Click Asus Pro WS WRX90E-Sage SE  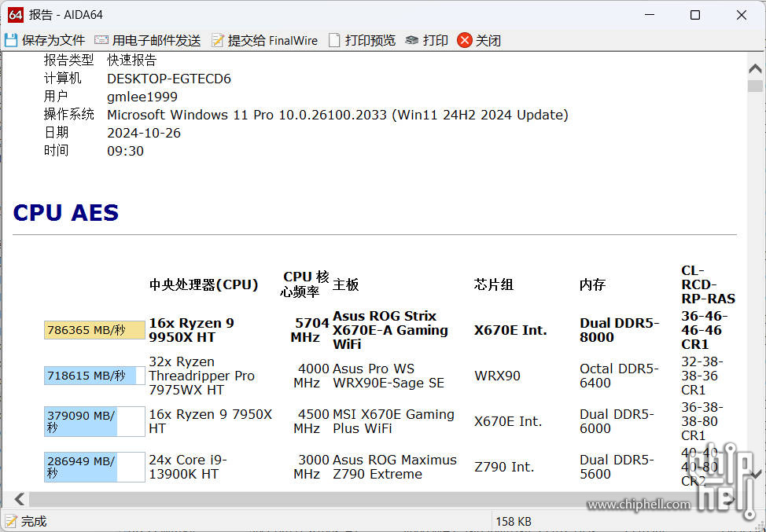[x=389, y=376]
